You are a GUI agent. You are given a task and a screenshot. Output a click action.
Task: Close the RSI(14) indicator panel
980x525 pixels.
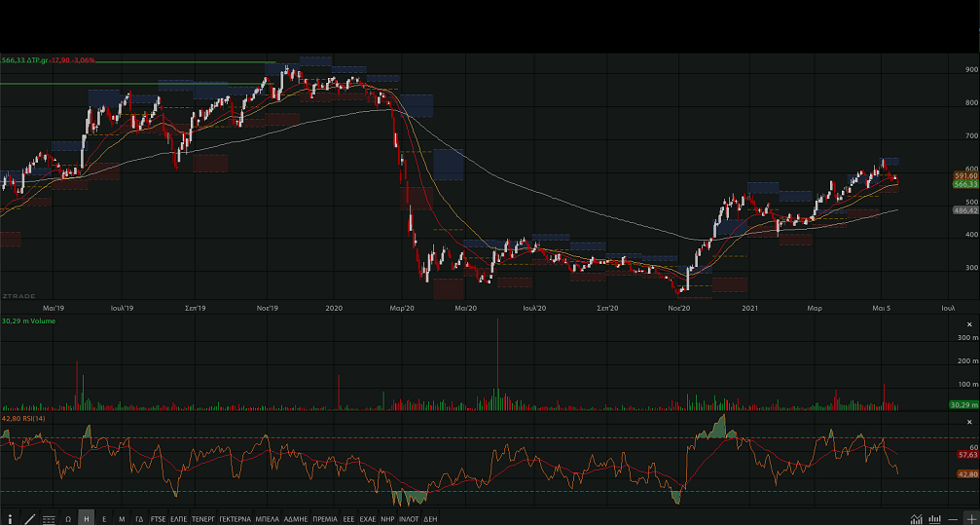(968, 421)
